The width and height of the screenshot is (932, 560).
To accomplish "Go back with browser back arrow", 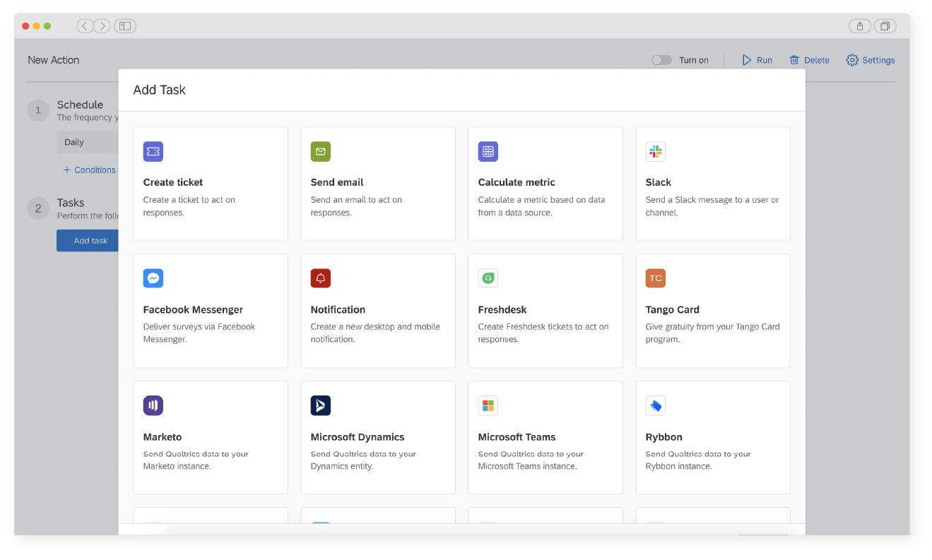I will tap(85, 26).
